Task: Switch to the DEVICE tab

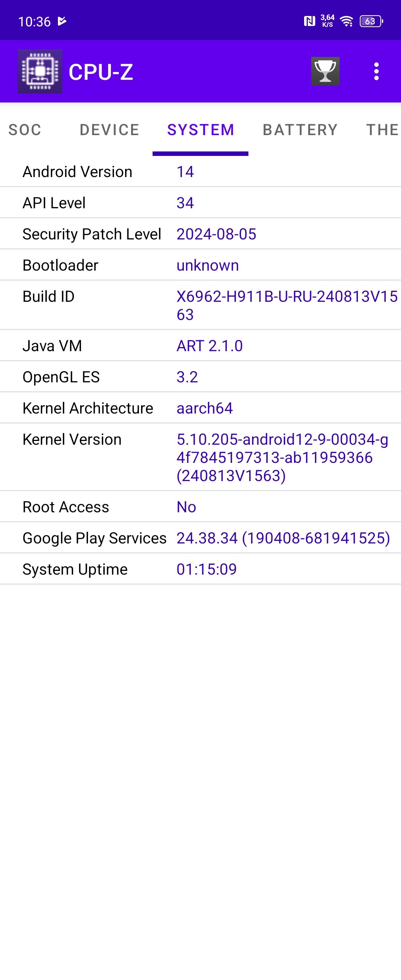Action: [110, 130]
